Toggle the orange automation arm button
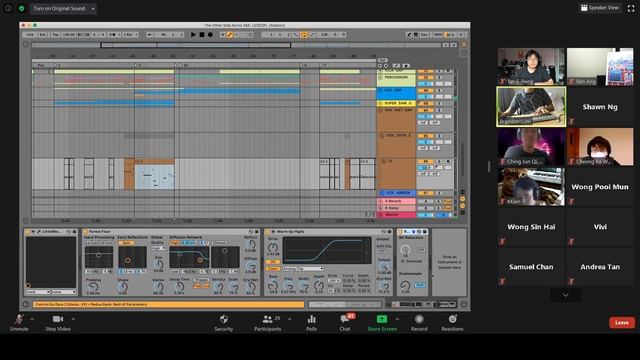This screenshot has height=360, width=640. tap(230, 35)
